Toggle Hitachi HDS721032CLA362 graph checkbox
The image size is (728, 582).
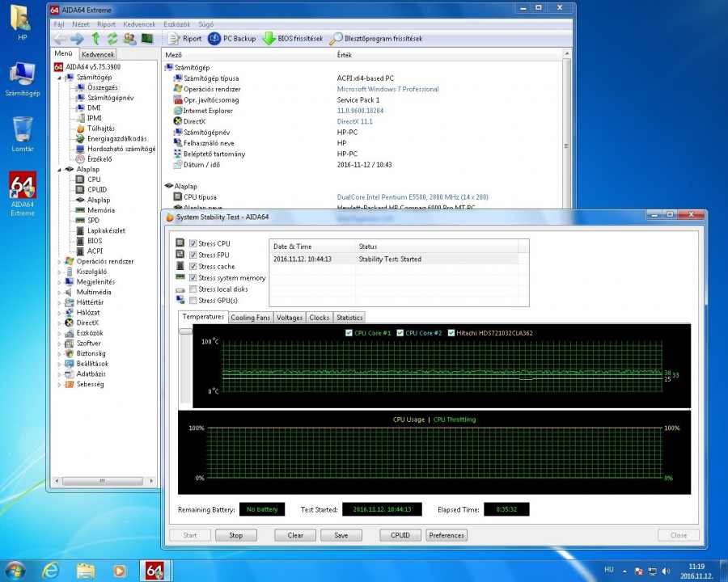pos(451,333)
